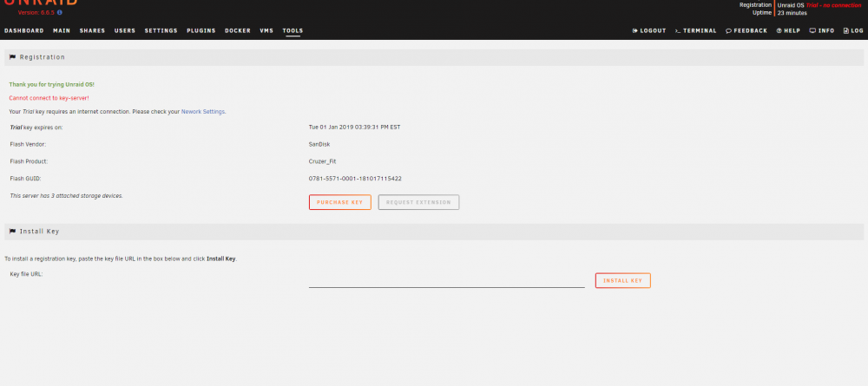Click the Registration section flag icon
Image resolution: width=868 pixels, height=386 pixels.
[13, 57]
